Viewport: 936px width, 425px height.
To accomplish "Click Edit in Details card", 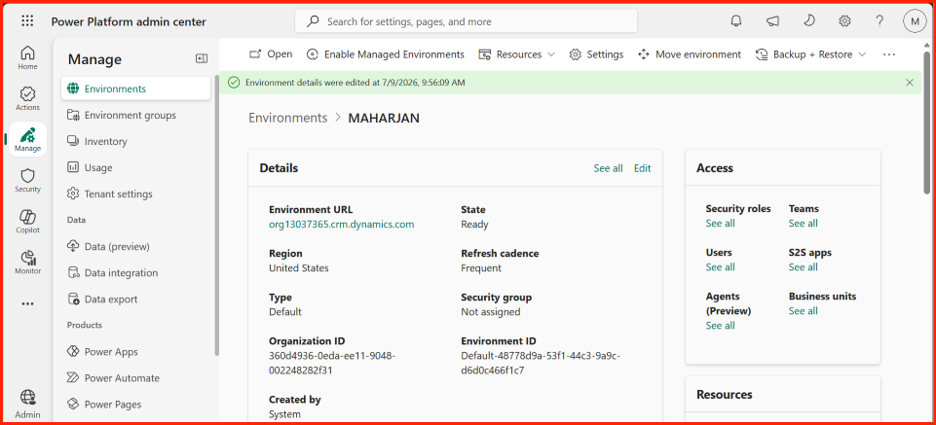I will [642, 168].
